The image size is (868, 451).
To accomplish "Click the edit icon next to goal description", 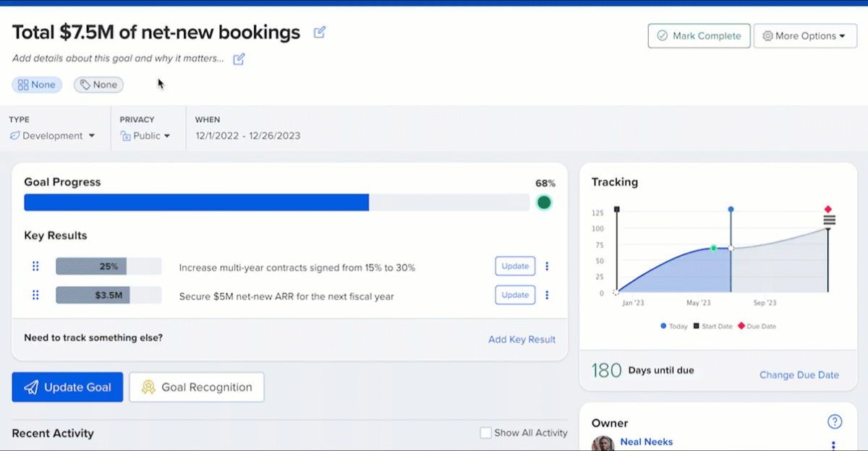I will pos(239,59).
